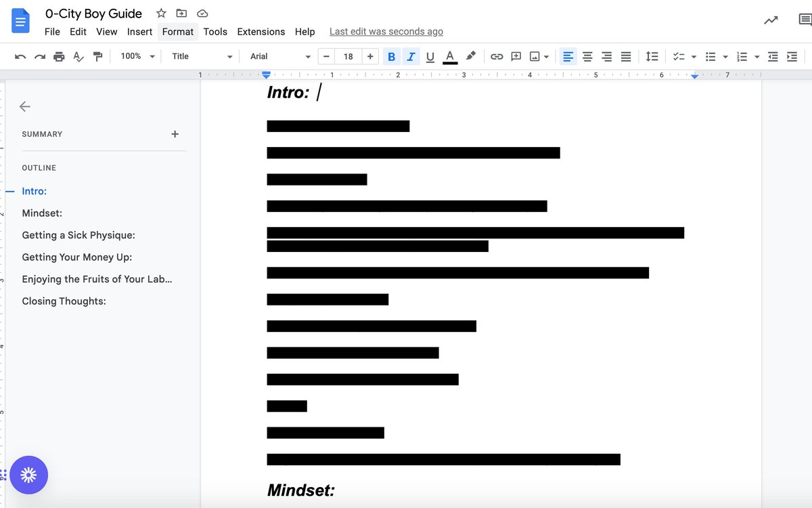Click the Move to folder icon

coord(181,13)
